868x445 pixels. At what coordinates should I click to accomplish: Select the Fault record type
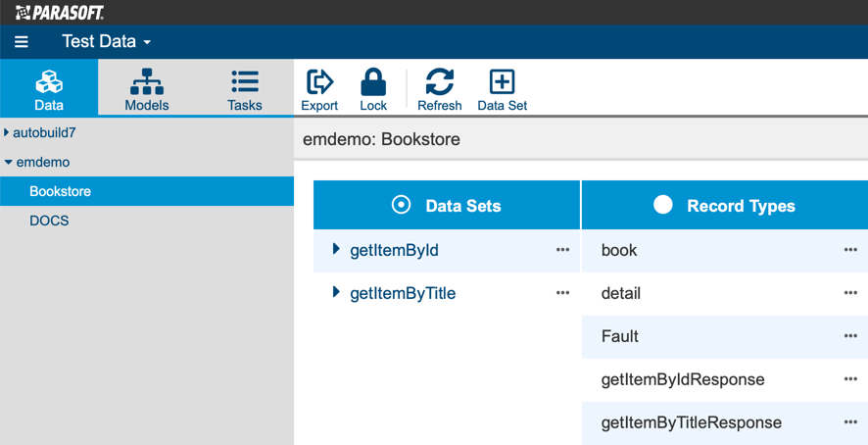[619, 336]
